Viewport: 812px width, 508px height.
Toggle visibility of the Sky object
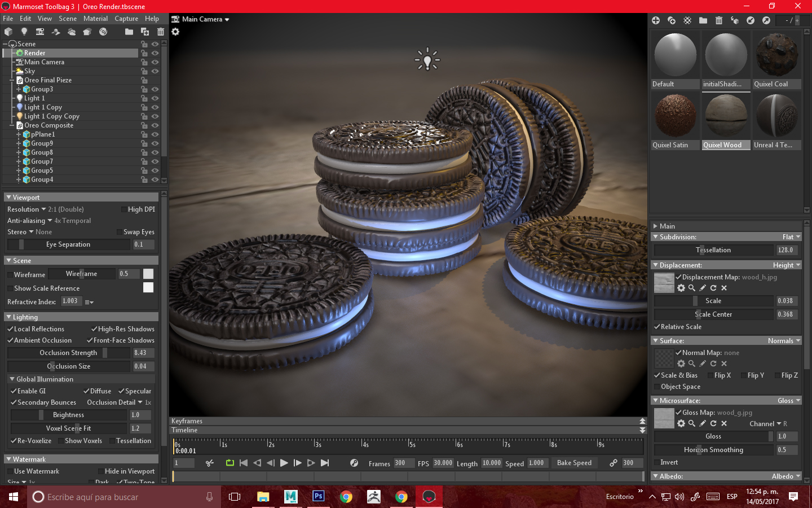click(x=155, y=71)
